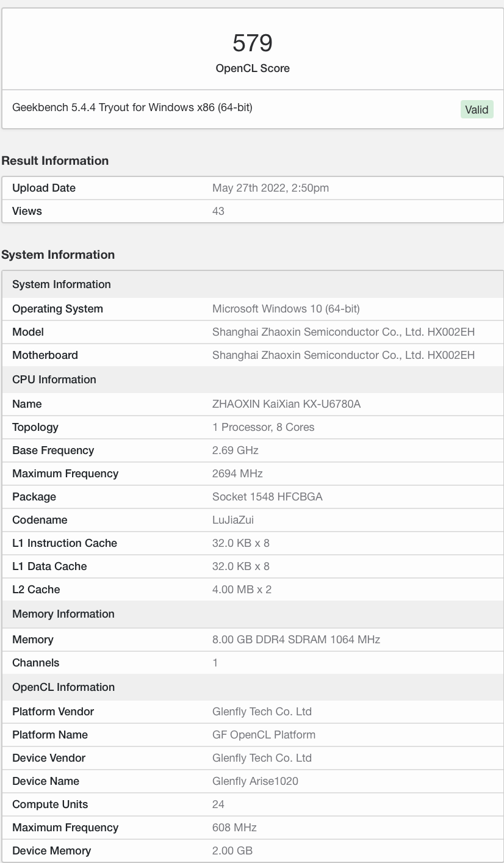Image resolution: width=504 pixels, height=863 pixels.
Task: Click the Views count value 43
Action: [218, 211]
